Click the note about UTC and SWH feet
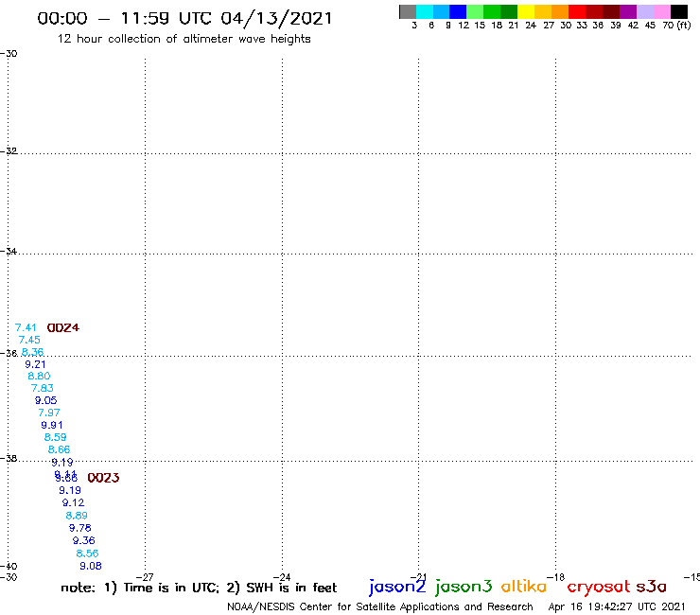Screen dimensions: 700x615 point(199,588)
